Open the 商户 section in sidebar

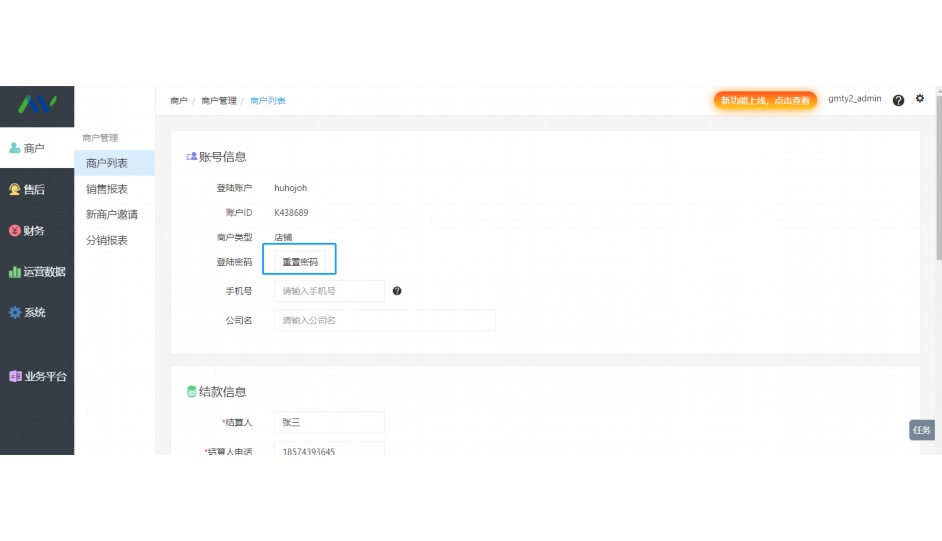(x=37, y=148)
